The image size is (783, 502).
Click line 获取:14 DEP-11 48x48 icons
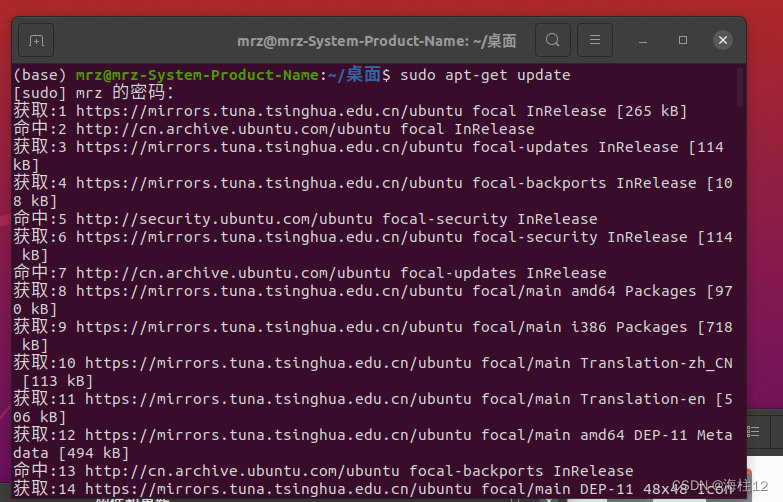(x=373, y=489)
